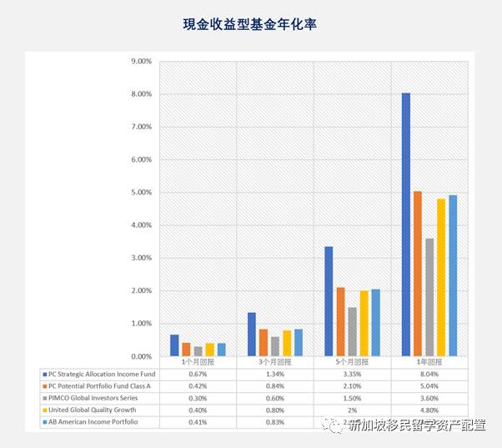Click the orange bar in the 1年回报 group

click(418, 274)
